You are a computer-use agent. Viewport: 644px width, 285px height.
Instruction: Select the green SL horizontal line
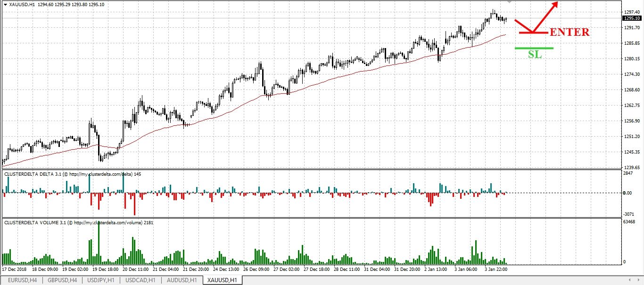click(x=534, y=48)
